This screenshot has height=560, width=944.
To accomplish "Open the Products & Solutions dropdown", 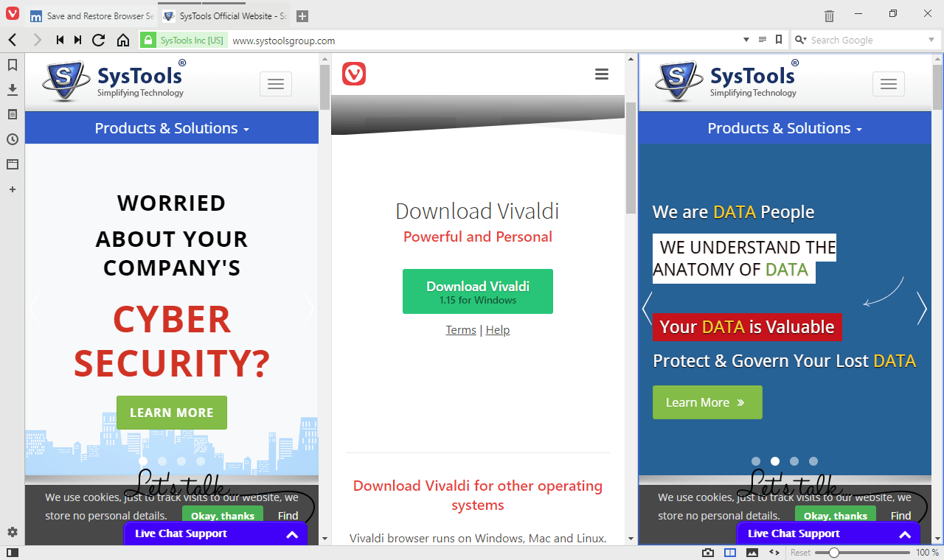I will 172,127.
